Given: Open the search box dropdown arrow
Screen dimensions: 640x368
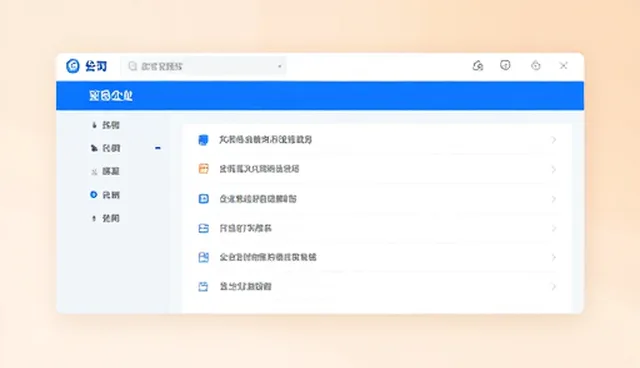Looking at the screenshot, I should [x=280, y=66].
